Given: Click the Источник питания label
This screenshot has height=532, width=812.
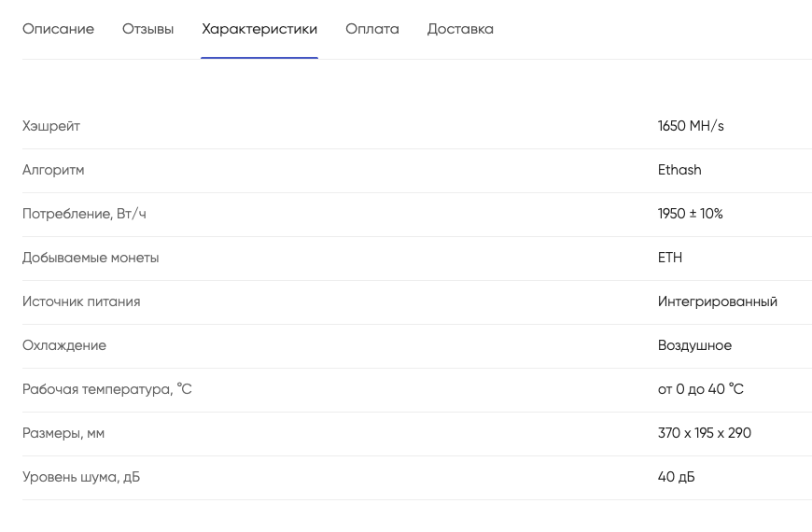Looking at the screenshot, I should coord(81,301).
